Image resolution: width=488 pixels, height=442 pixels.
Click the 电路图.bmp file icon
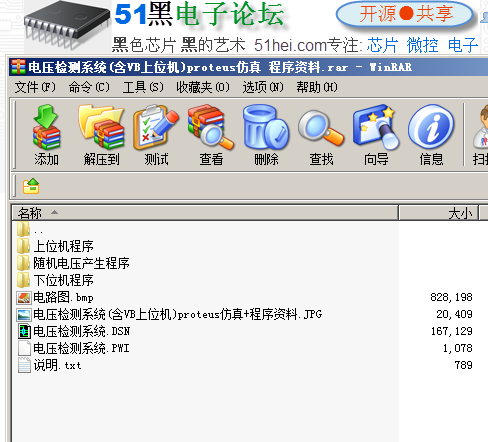(24, 297)
